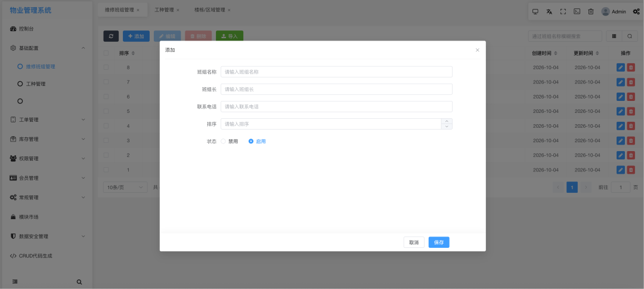Click the red 删除 toolbar button

pyautogui.click(x=199, y=36)
